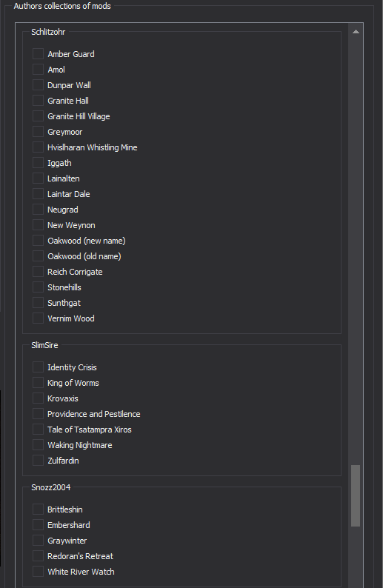
Task: Tick Providence and Pestilence checkbox
Action: [x=38, y=414]
